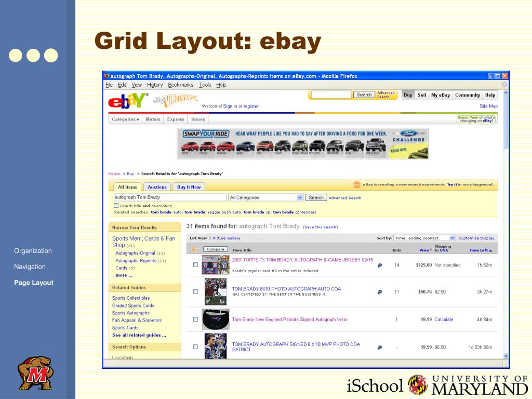Click the eBay logo

tap(128, 101)
